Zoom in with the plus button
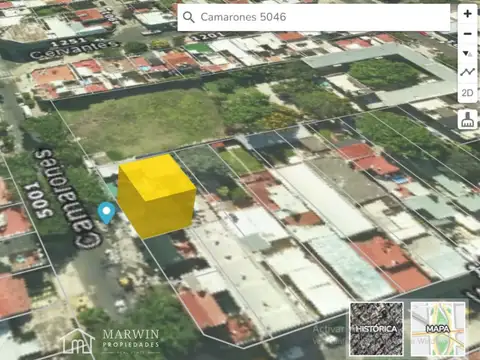 click(467, 14)
